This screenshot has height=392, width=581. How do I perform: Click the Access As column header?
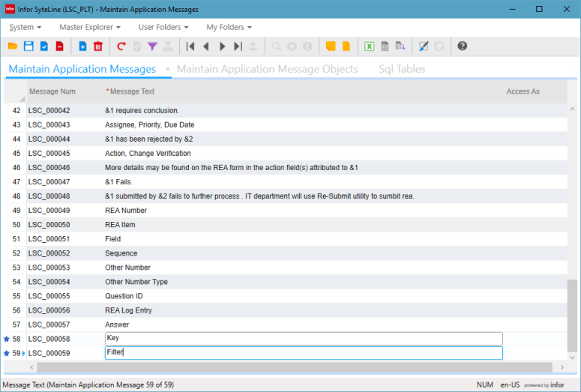[523, 91]
